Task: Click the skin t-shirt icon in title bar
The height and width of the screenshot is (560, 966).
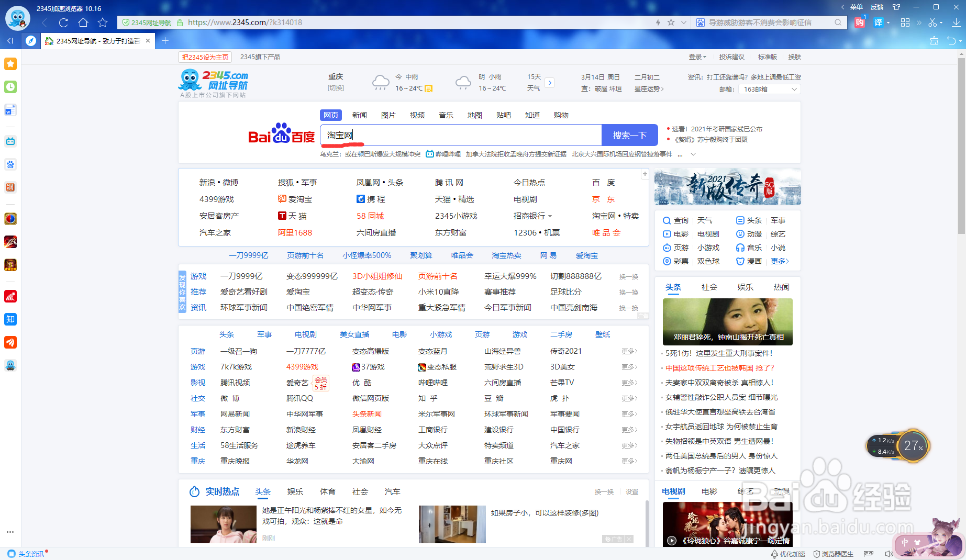Action: click(896, 7)
